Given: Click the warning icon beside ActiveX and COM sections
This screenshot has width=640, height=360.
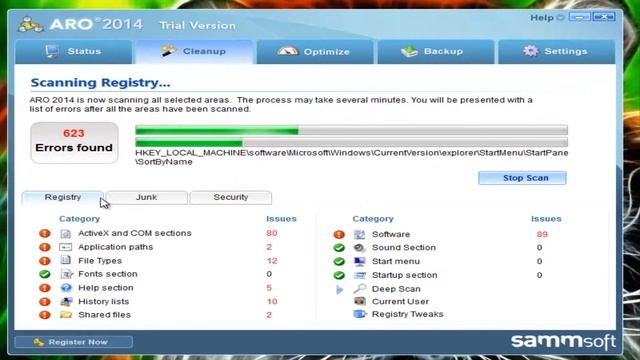Looking at the screenshot, I should pyautogui.click(x=44, y=233).
